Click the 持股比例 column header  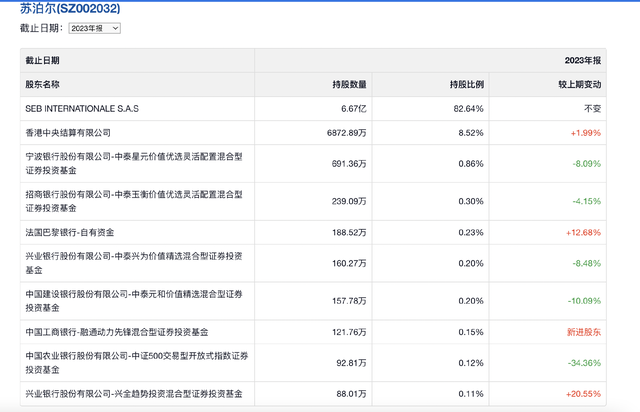[x=467, y=85]
